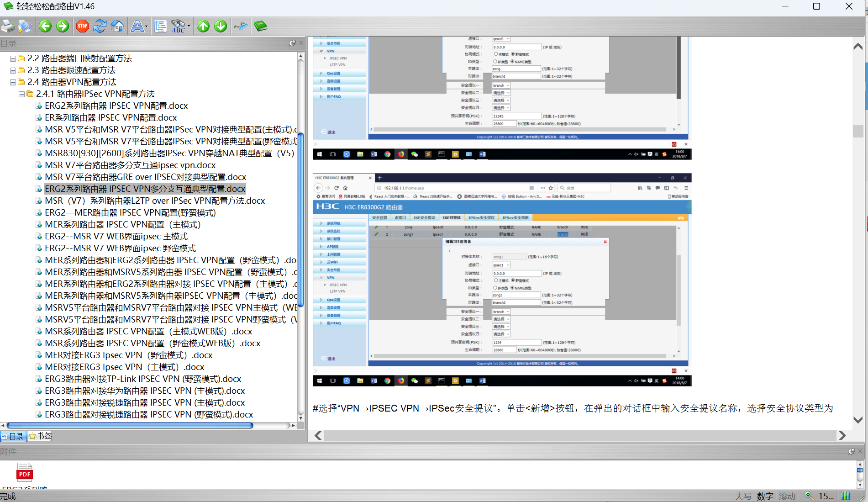The height and width of the screenshot is (502, 868).
Task: Open ERG3路由器对接锐捷路由器 IPSEC VPN (野蛮模式).docx
Action: 149,415
